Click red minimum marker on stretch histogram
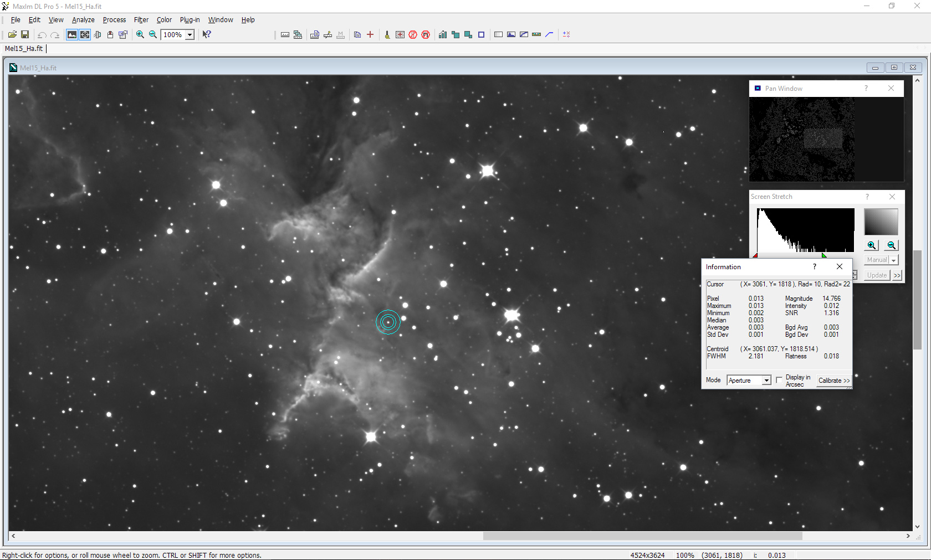 click(755, 255)
